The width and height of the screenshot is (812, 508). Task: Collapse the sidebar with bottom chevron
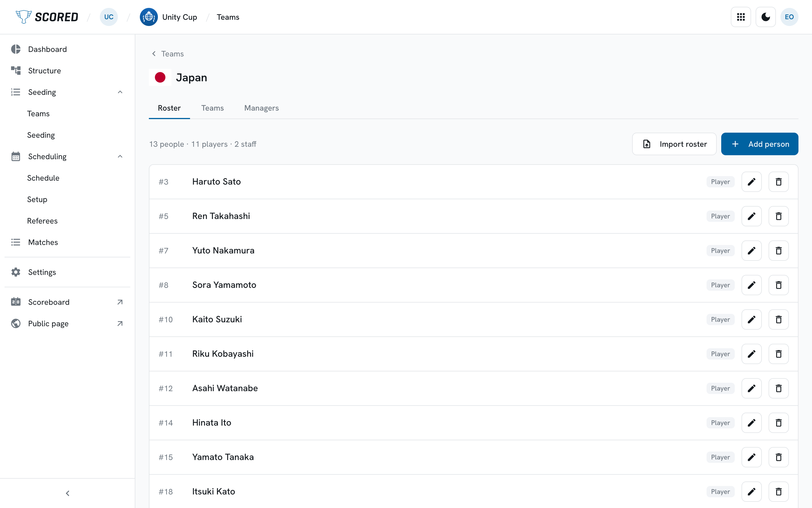(x=67, y=493)
